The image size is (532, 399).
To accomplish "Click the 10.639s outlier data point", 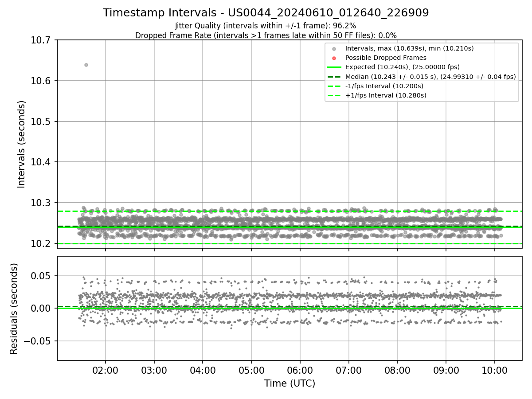I will click(x=86, y=65).
